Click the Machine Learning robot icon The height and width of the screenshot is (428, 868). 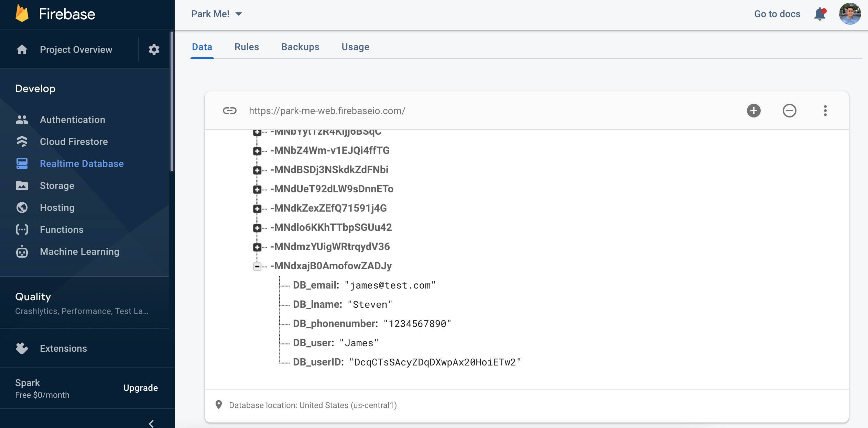(x=22, y=251)
